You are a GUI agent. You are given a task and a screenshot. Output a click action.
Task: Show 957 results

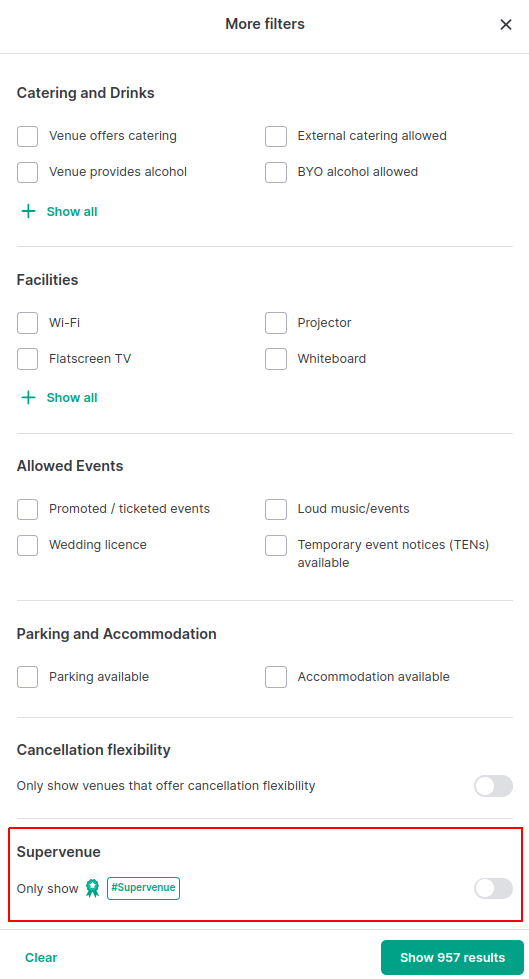click(x=452, y=958)
